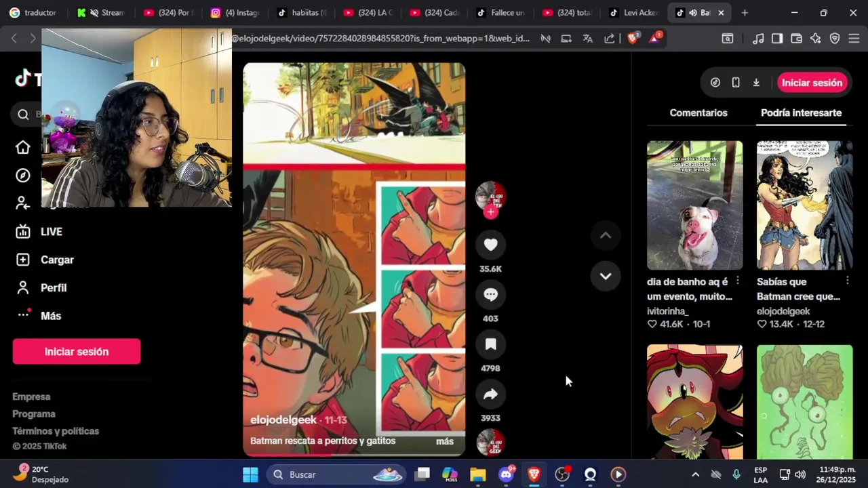Click the Brave Shields lion icon
Screen dimensions: 868x488
click(x=633, y=39)
